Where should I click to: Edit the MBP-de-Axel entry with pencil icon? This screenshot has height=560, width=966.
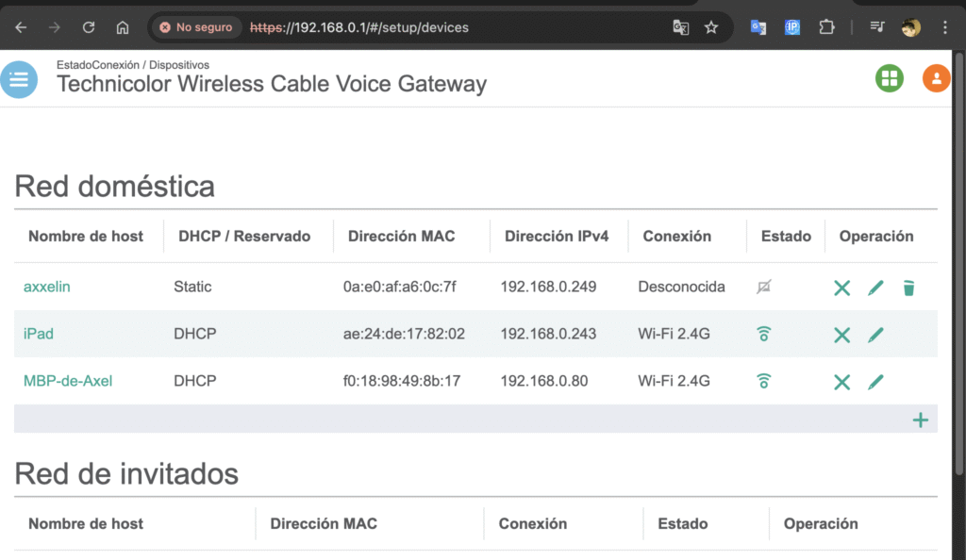tap(875, 382)
